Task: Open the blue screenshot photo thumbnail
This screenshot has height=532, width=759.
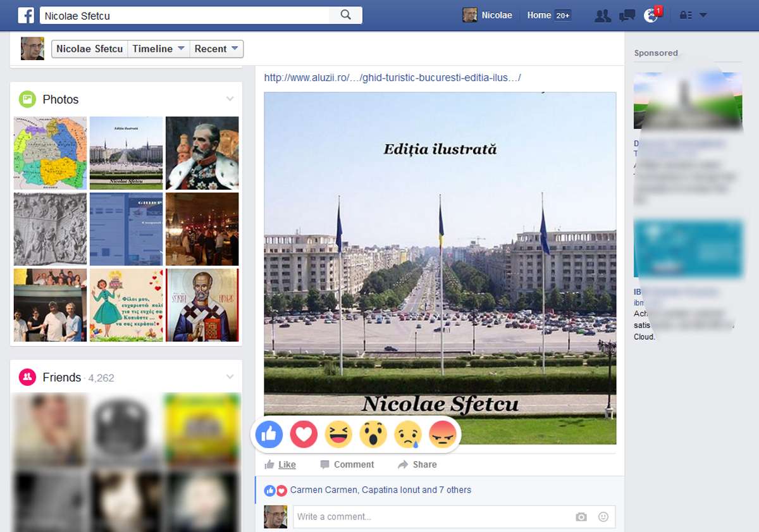Action: (126, 229)
